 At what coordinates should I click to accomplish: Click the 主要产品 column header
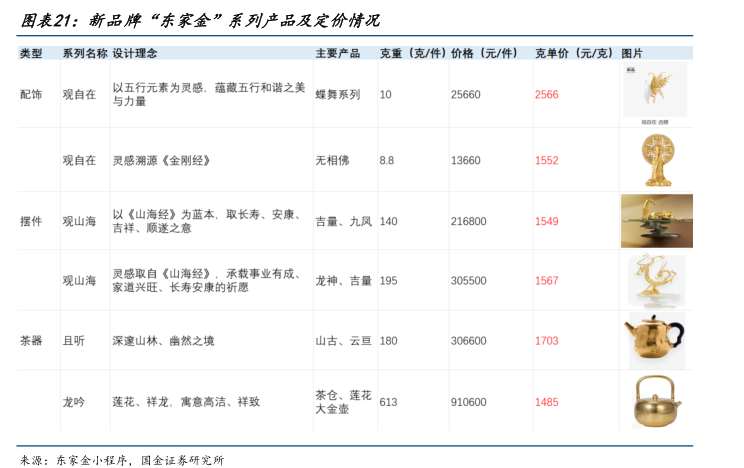point(337,52)
